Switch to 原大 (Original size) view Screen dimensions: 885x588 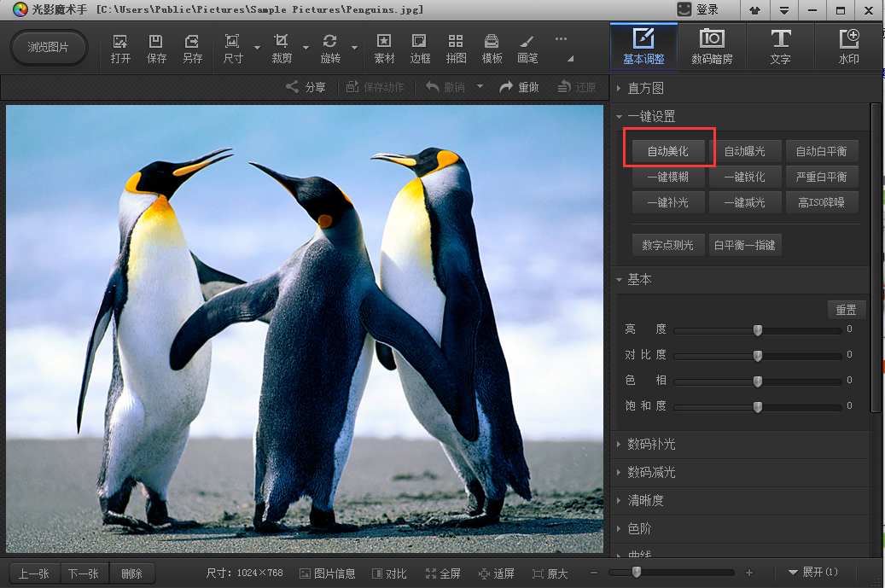(x=550, y=573)
